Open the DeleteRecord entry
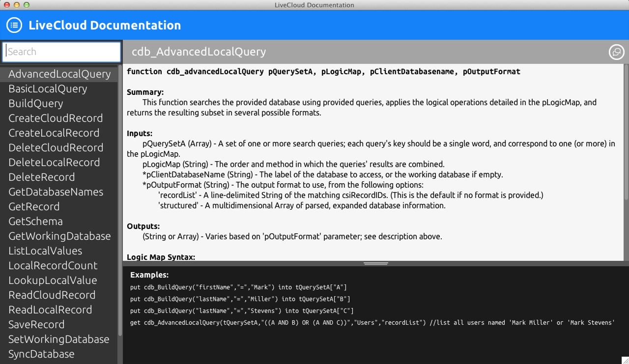Screen dimensions: 629x364 pyautogui.click(x=42, y=177)
